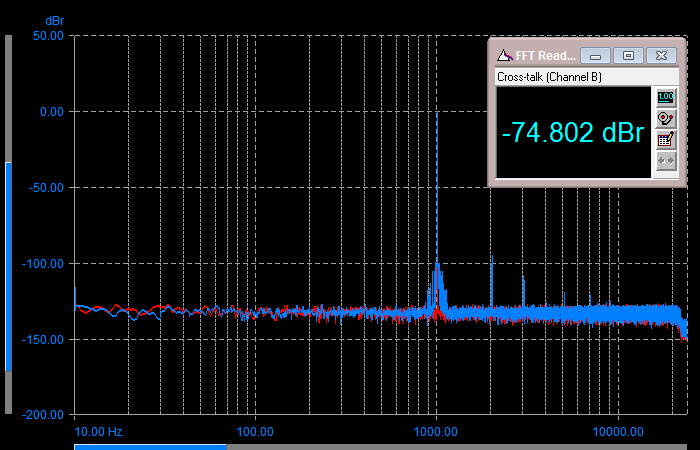Click the Cross-talk (Channel B) label
This screenshot has height=450, width=700.
click(549, 77)
